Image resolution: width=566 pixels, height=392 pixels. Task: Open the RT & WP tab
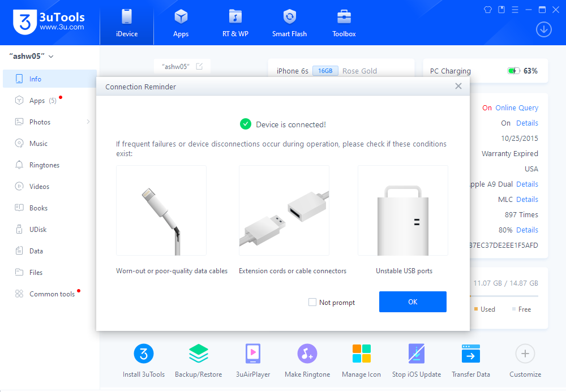[x=235, y=23]
